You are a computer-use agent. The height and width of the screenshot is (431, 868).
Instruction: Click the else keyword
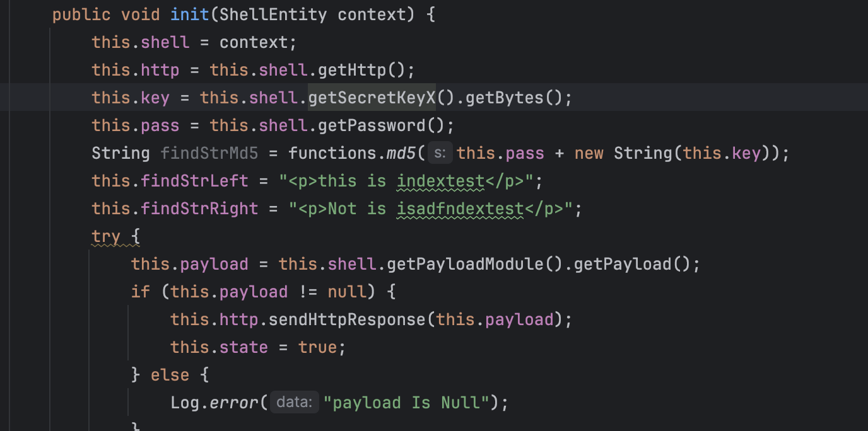pos(170,375)
